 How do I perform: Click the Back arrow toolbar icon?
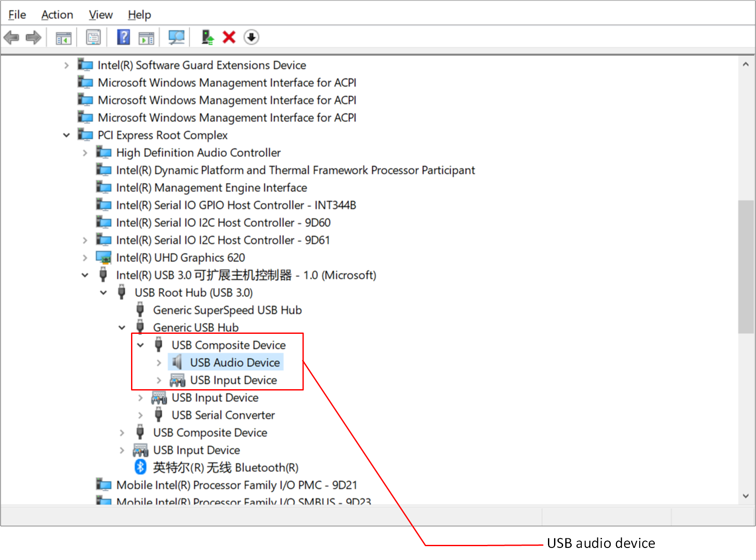tap(12, 37)
